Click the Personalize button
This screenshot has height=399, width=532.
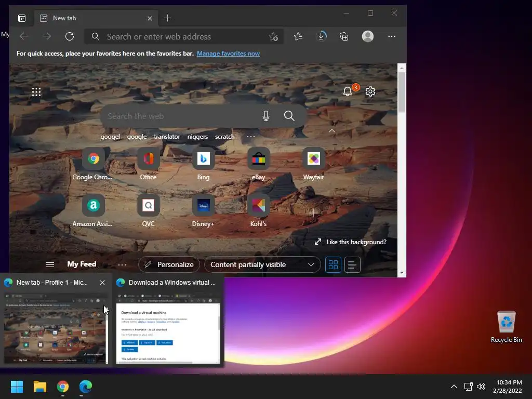click(169, 264)
